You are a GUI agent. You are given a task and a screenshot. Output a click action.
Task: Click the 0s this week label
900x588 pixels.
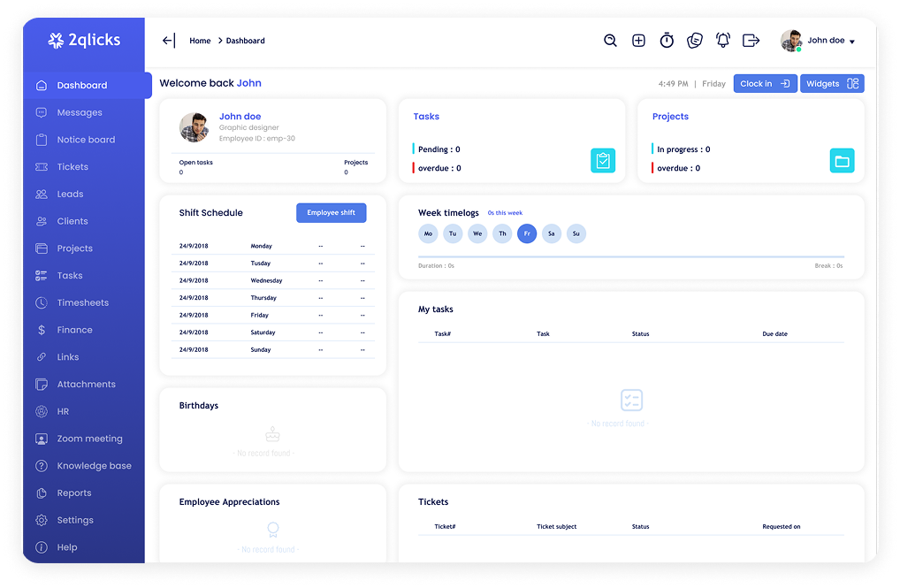click(505, 213)
